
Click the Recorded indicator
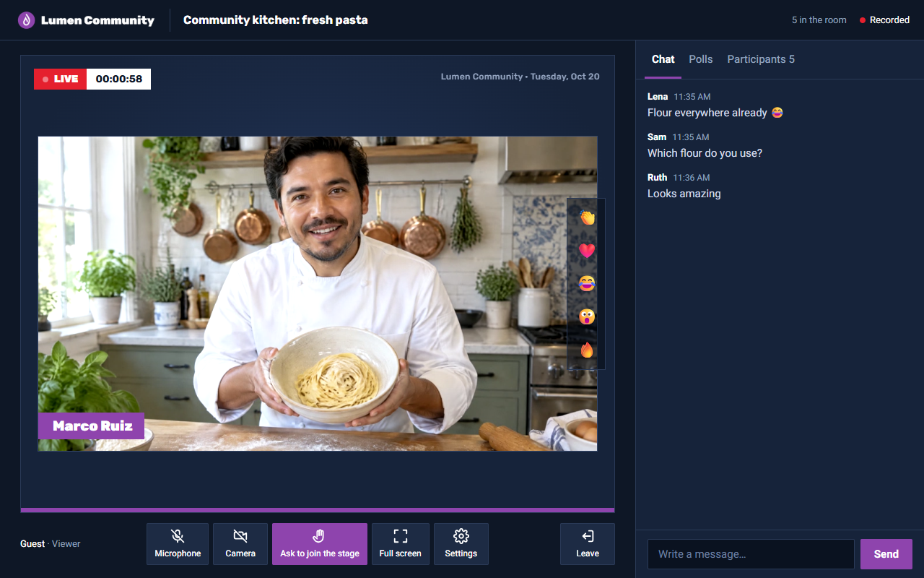[884, 20]
